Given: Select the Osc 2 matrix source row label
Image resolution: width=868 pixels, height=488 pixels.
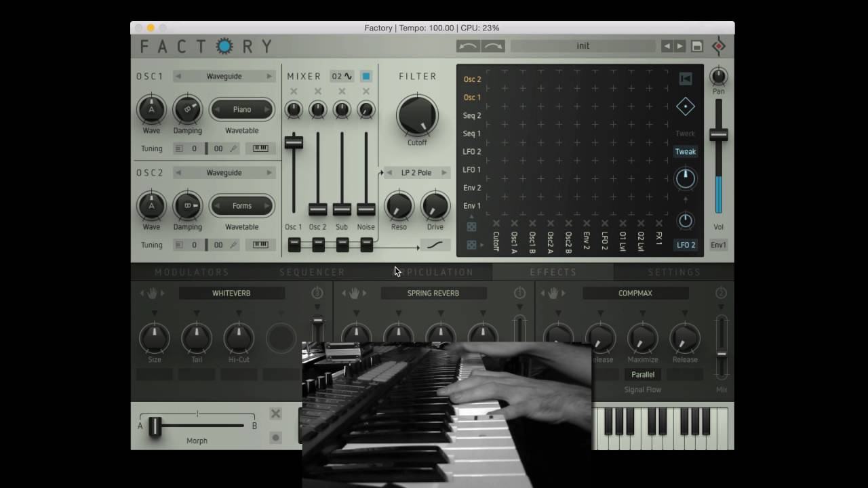Looking at the screenshot, I should coord(472,79).
